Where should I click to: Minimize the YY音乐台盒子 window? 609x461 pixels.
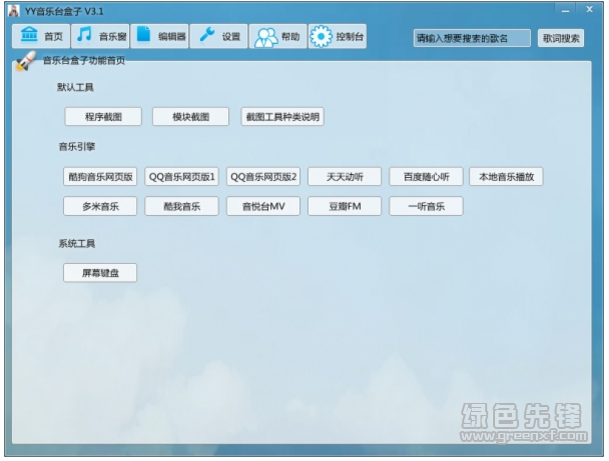coord(566,11)
